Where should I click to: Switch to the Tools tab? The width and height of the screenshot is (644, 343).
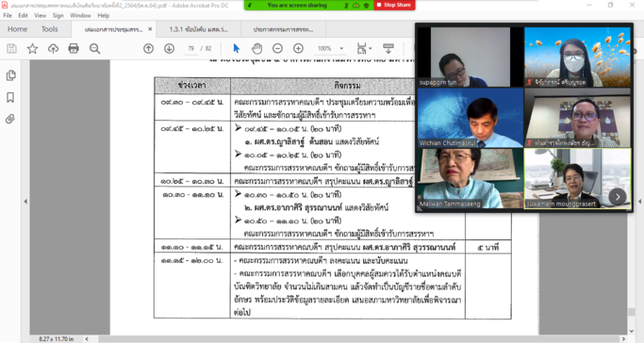click(x=50, y=29)
